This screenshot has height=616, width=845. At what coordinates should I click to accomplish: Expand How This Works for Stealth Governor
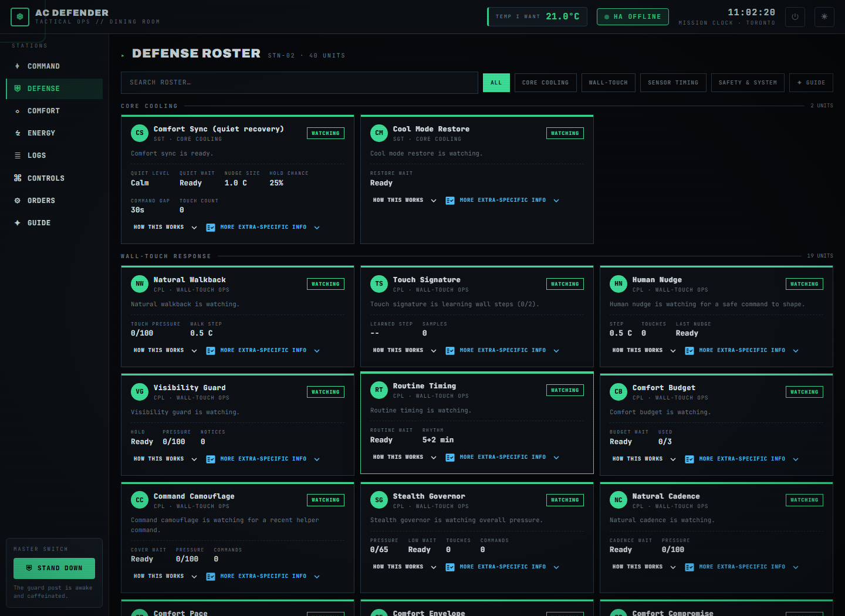tap(405, 567)
